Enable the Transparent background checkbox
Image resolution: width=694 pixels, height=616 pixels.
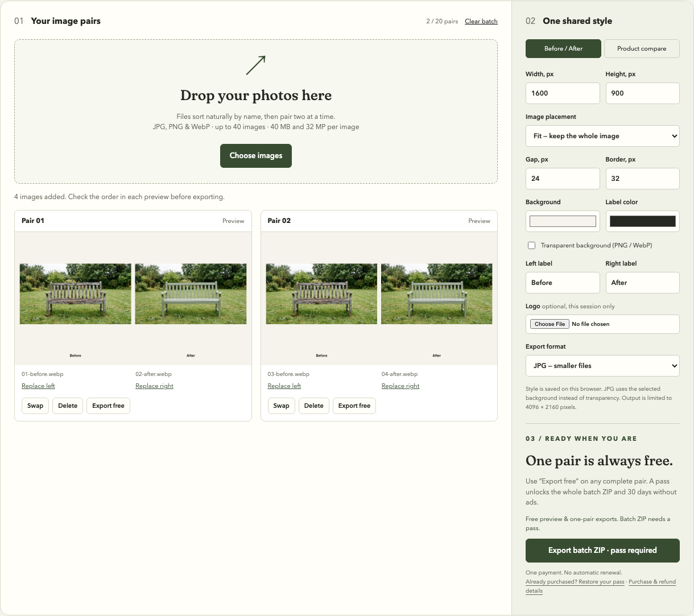[x=531, y=245]
